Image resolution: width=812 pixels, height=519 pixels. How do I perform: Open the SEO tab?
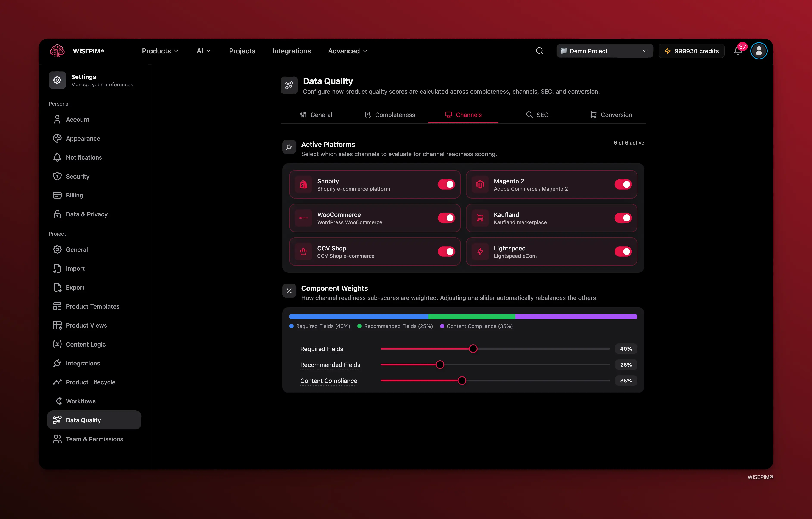point(537,115)
